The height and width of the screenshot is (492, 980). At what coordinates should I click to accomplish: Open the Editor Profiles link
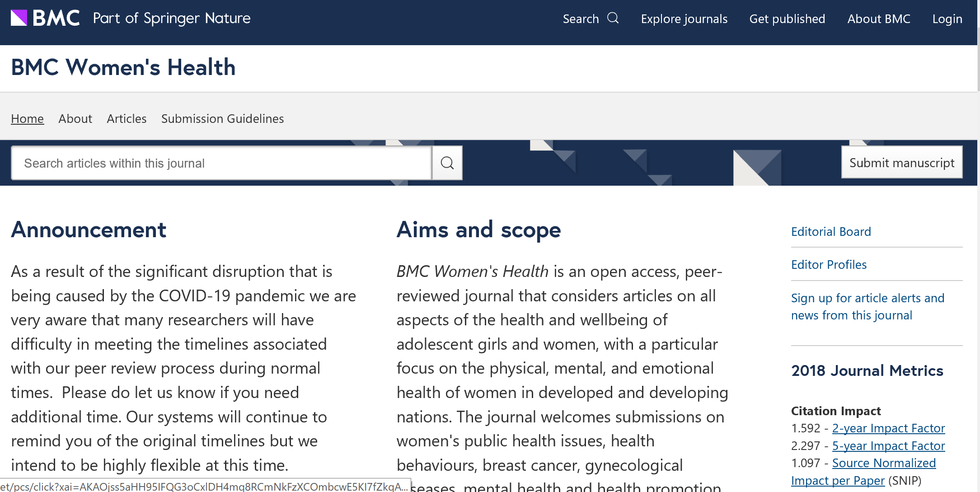tap(829, 265)
